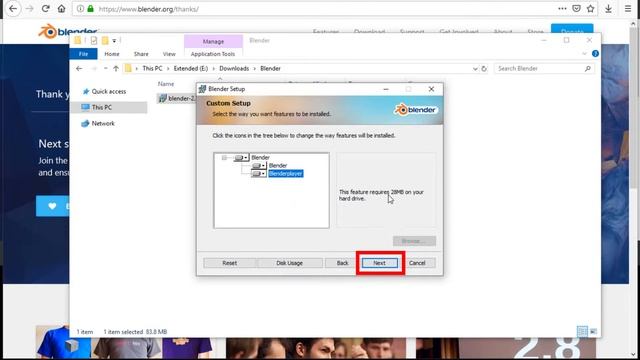This screenshot has height=360, width=640.
Task: Open install dropdown for child Blender feature
Action: click(259, 166)
